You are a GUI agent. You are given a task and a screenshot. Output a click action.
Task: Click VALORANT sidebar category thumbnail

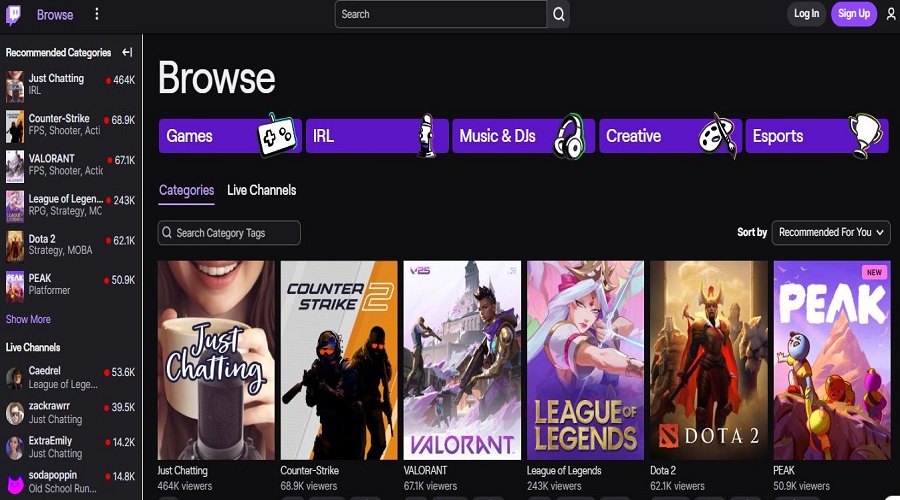(15, 166)
